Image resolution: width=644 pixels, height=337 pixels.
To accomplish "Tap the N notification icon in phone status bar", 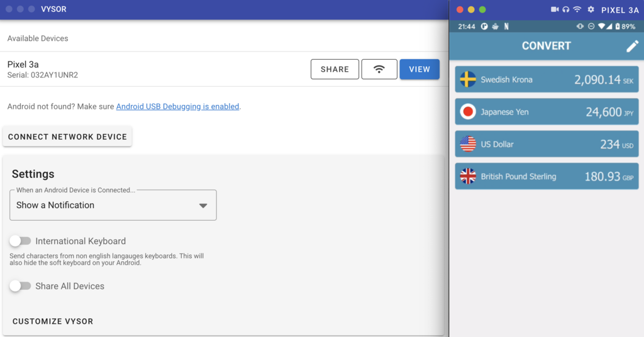I will pos(506,26).
